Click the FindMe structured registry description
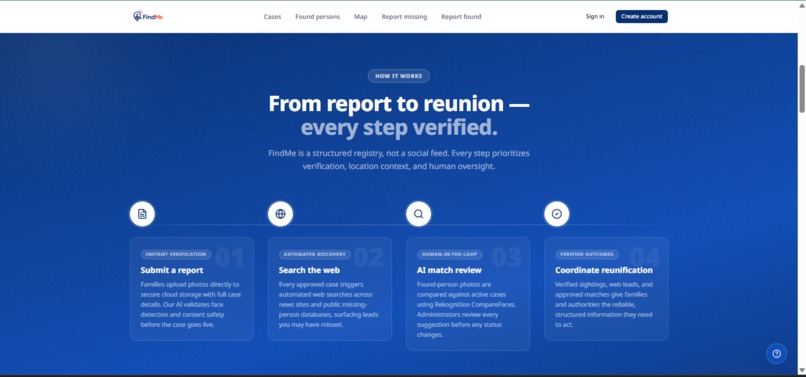806x377 pixels. tap(398, 160)
